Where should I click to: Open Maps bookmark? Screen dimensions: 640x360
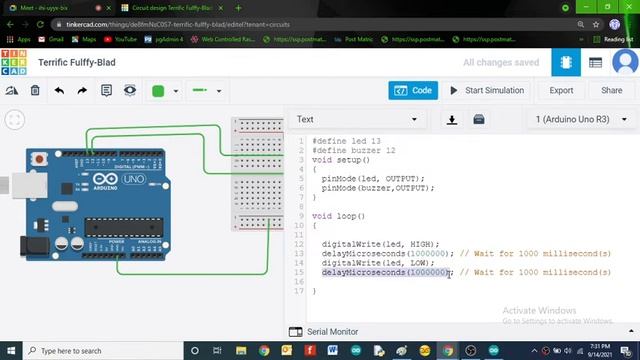pos(84,40)
